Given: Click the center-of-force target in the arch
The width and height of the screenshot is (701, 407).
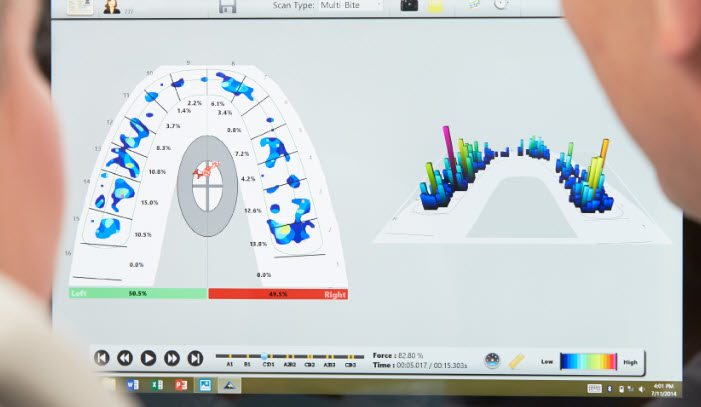Looking at the screenshot, I should click(x=207, y=186).
